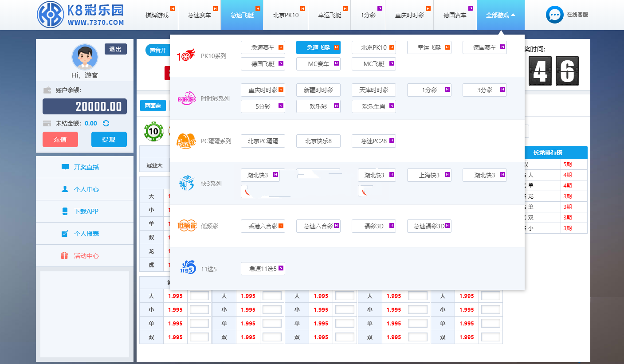Image resolution: width=624 pixels, height=364 pixels.
Task: Collapse the 全部游戏 dropdown menu
Action: tap(500, 15)
